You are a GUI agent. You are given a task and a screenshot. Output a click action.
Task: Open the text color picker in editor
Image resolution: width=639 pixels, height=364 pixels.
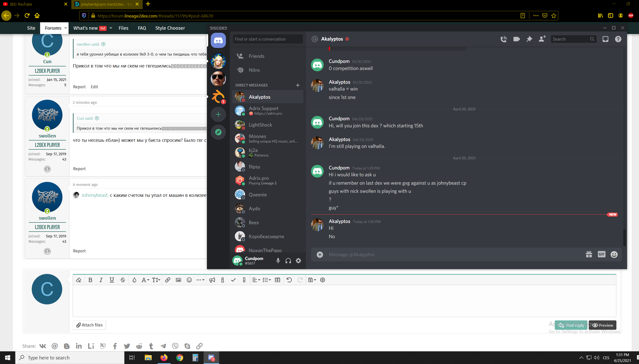[x=134, y=280]
